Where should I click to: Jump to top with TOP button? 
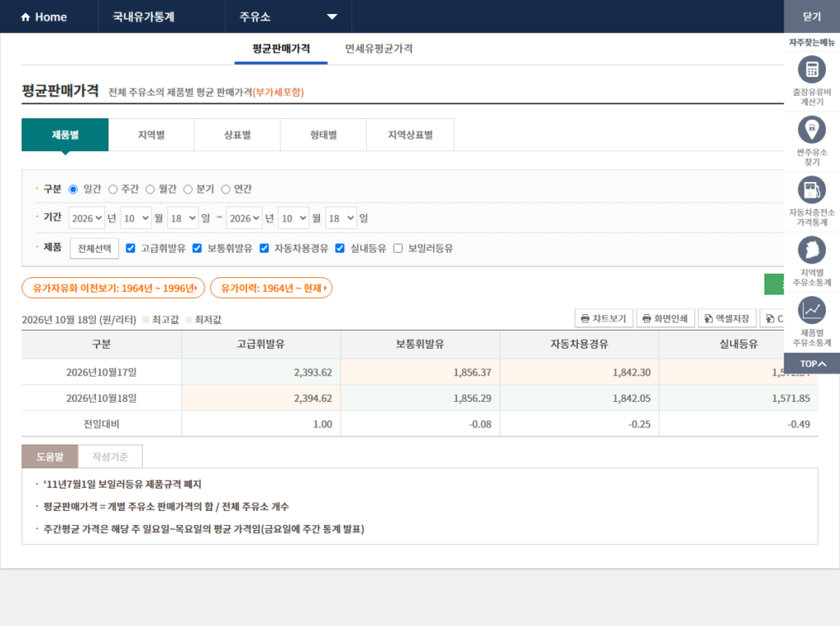coord(811,363)
